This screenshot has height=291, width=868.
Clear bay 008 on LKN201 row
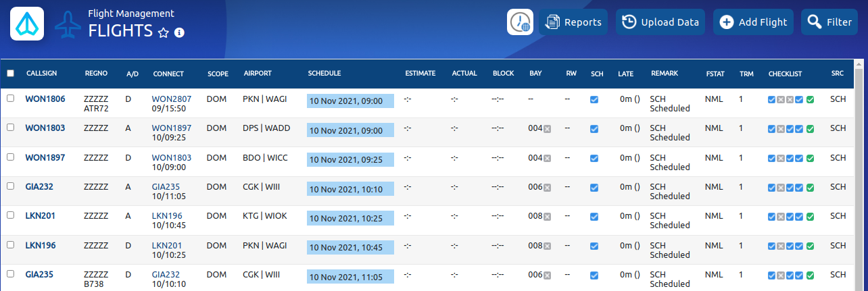[548, 217]
